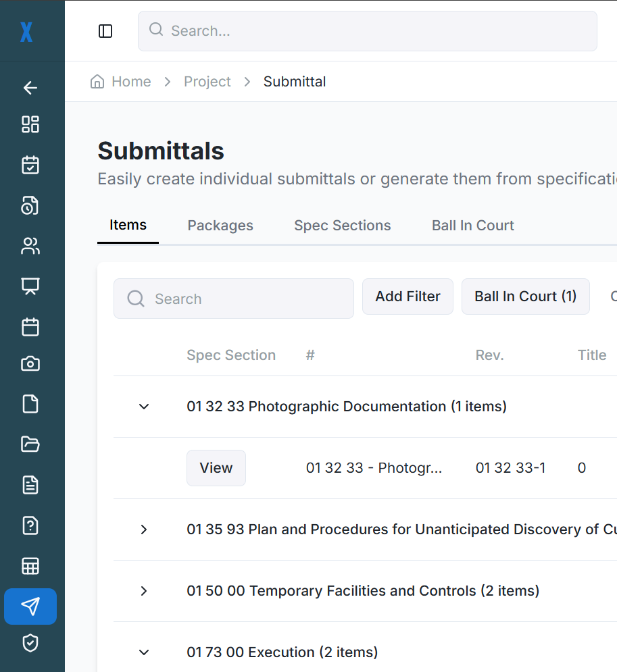617x672 pixels.
Task: Open the dashboard grid icon in sidebar
Action: tap(30, 124)
